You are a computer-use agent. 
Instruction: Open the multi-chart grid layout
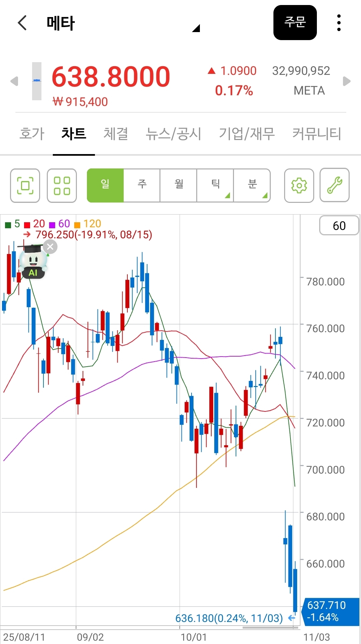coord(62,185)
